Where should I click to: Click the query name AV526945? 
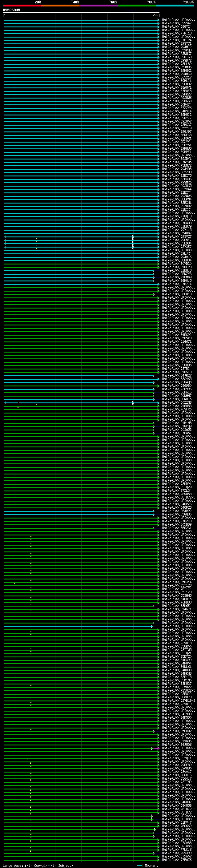[x=11, y=10]
